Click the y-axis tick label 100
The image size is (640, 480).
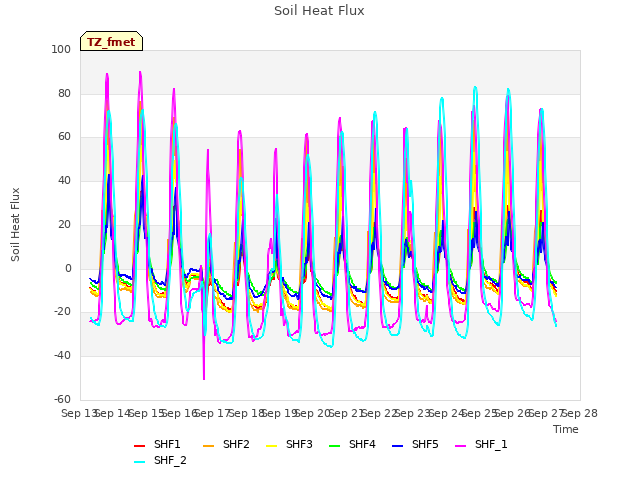[x=61, y=49]
